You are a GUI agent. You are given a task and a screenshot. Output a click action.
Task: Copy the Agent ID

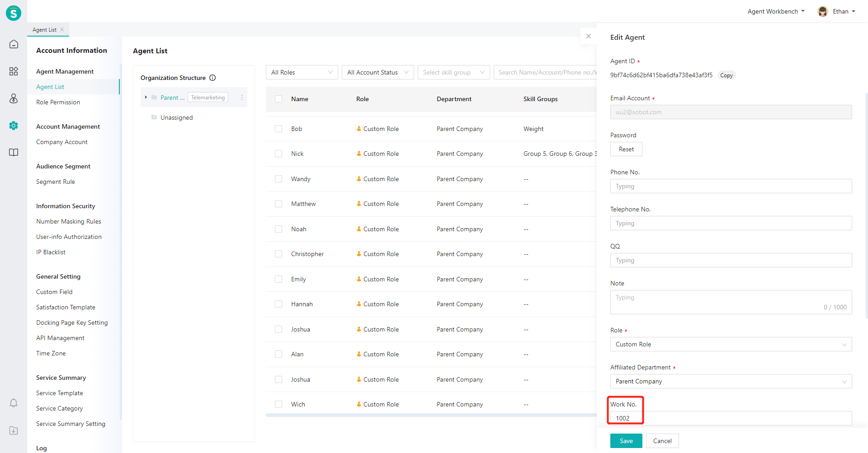click(726, 75)
